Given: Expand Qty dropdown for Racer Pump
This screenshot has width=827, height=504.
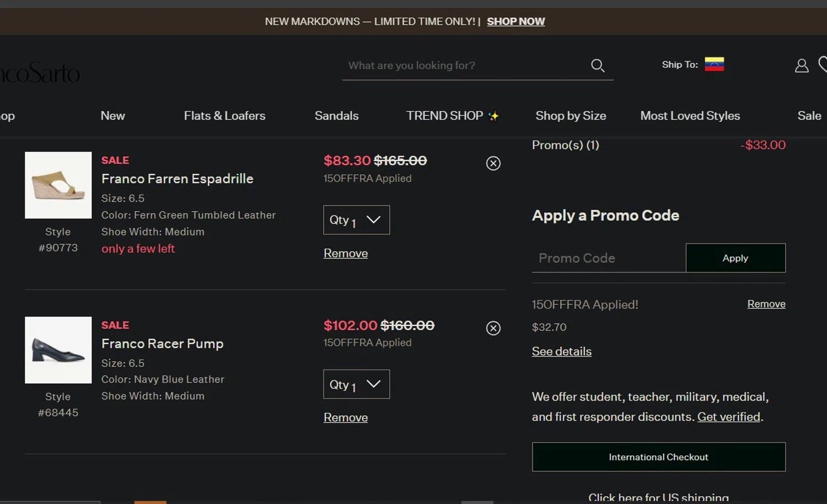Looking at the screenshot, I should tap(356, 384).
